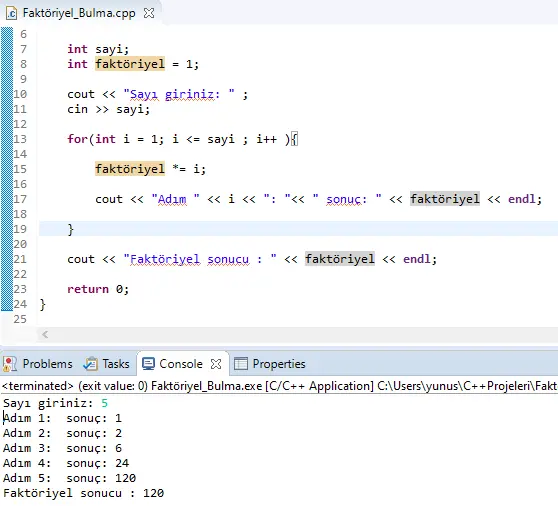Click the highlighted faktöriyel on line 15
This screenshot has width=558, height=506.
(130, 169)
